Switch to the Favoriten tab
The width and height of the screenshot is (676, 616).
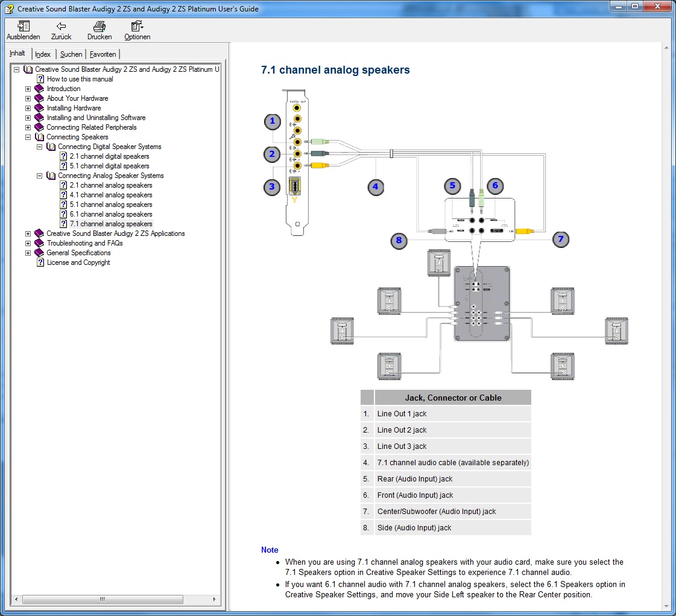[x=103, y=54]
